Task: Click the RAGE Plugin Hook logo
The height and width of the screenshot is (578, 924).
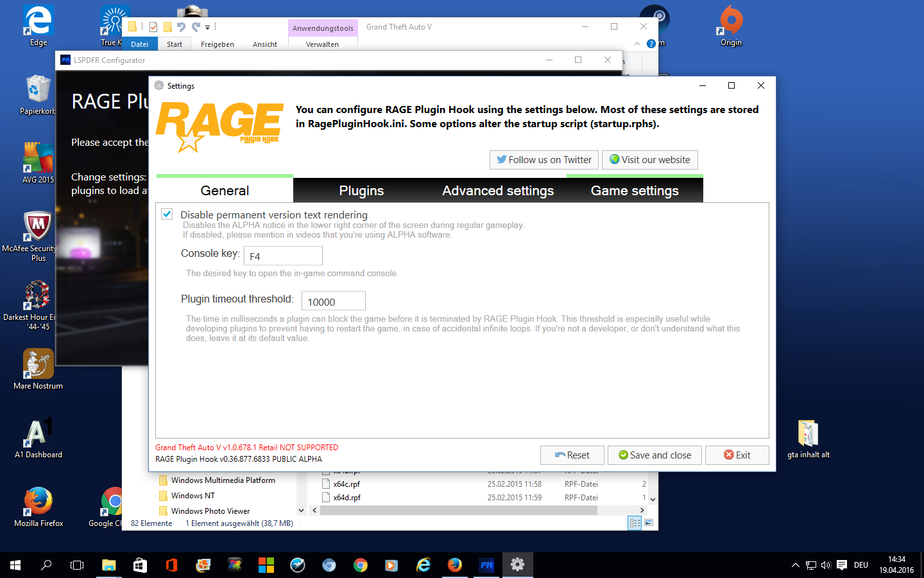Action: (x=219, y=127)
